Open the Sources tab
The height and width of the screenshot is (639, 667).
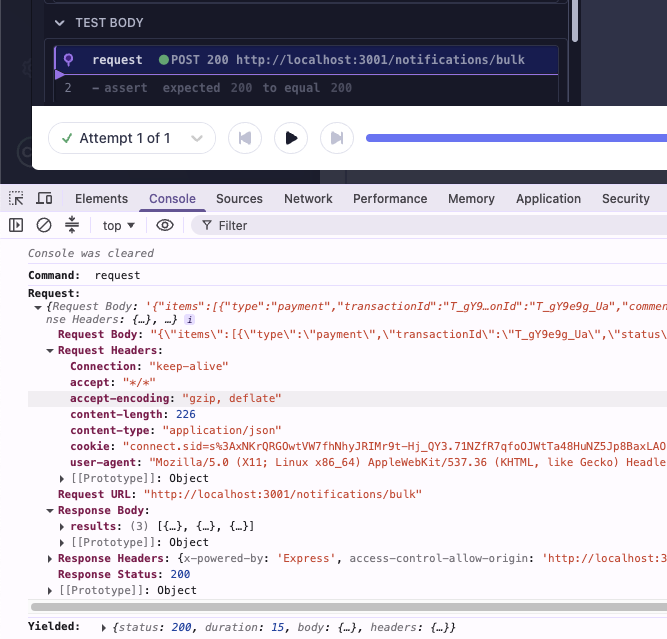pos(239,199)
